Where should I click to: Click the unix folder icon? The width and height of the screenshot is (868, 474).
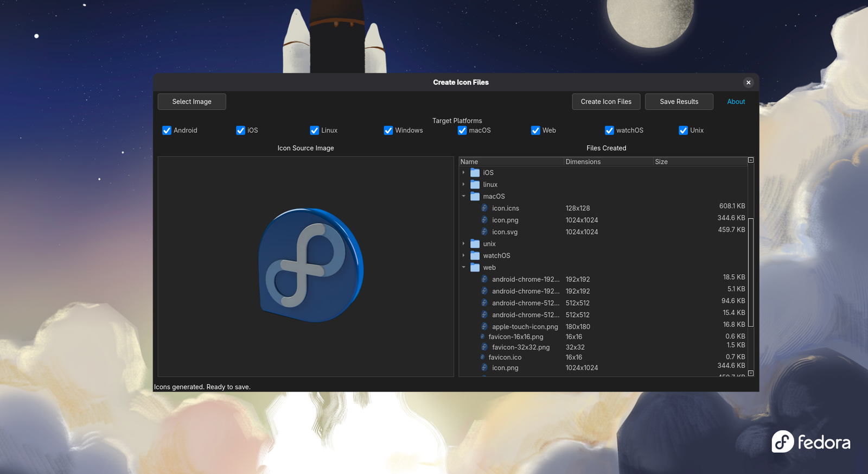pyautogui.click(x=475, y=244)
